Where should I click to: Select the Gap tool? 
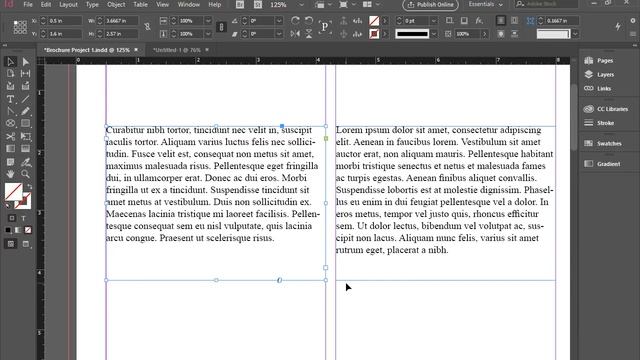coord(25,74)
